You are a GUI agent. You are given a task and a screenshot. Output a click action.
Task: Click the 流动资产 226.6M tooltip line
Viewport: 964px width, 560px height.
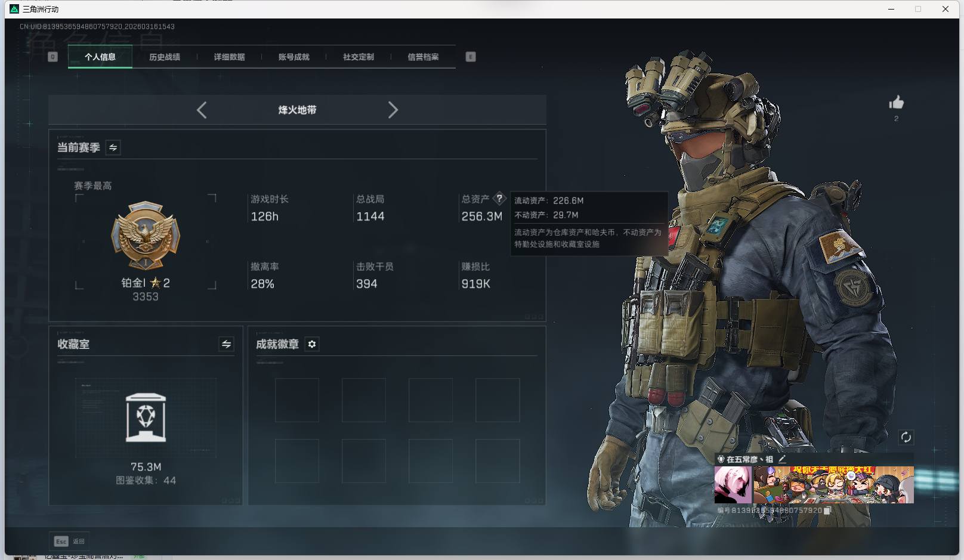[x=549, y=201]
